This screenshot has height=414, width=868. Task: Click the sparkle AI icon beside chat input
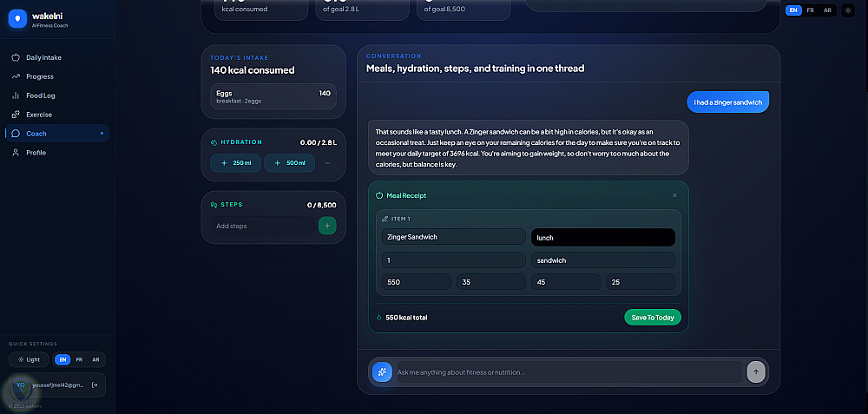point(381,371)
